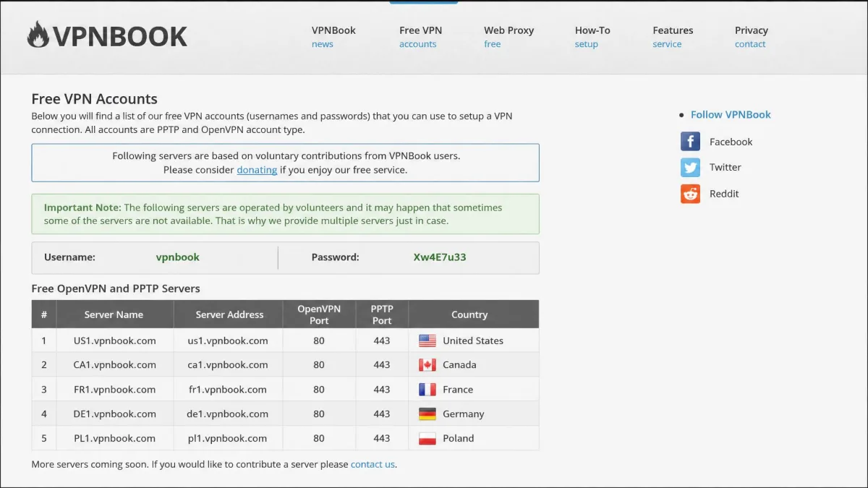Select fr1.vpnbook.com server address
The image size is (868, 488).
pyautogui.click(x=228, y=390)
